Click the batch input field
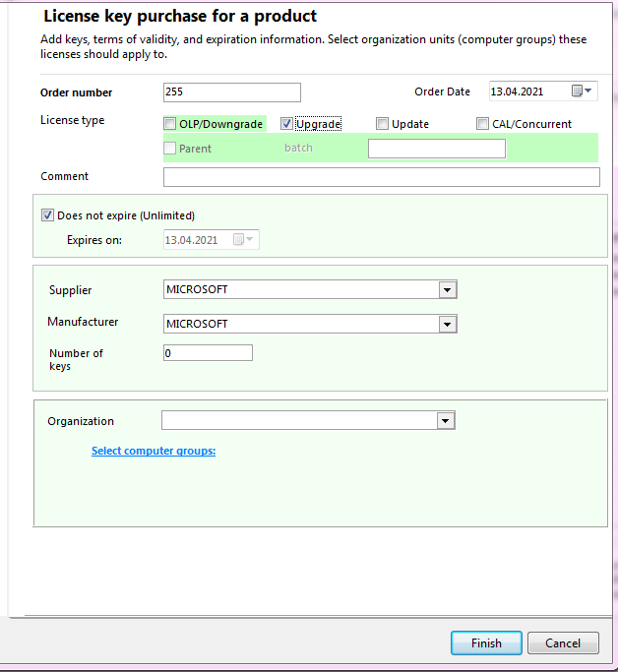Viewport: 618px width, 672px height. tap(436, 149)
